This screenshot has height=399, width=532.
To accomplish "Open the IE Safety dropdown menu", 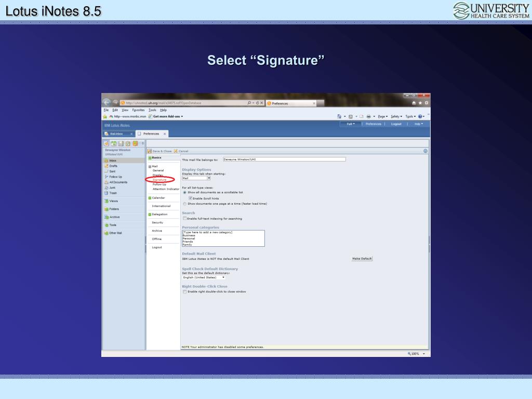I will point(396,116).
